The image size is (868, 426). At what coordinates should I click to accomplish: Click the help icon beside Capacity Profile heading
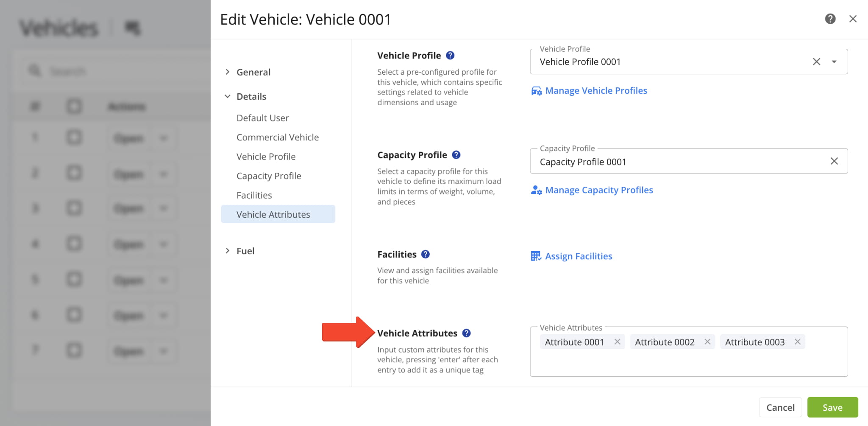coord(456,155)
